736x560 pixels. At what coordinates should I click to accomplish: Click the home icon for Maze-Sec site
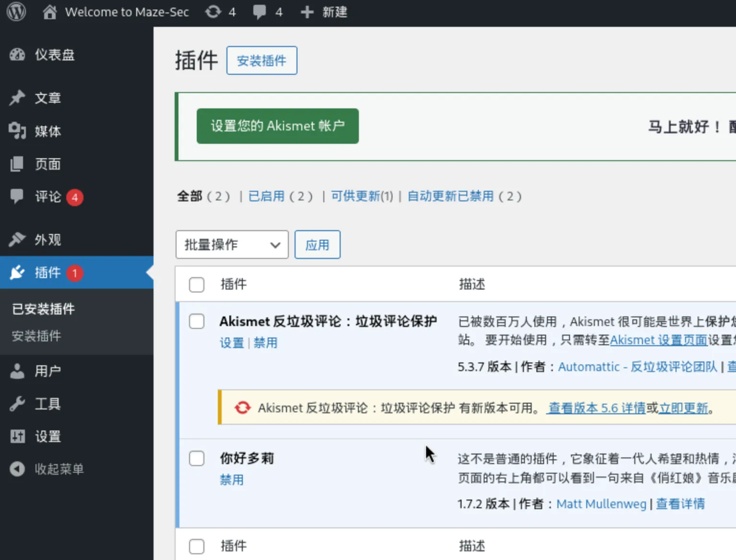[49, 12]
